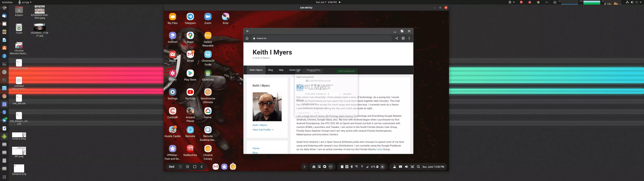The width and height of the screenshot is (644, 181).
Task: Open the browser tab switcher showing 62
Action: 403,38
